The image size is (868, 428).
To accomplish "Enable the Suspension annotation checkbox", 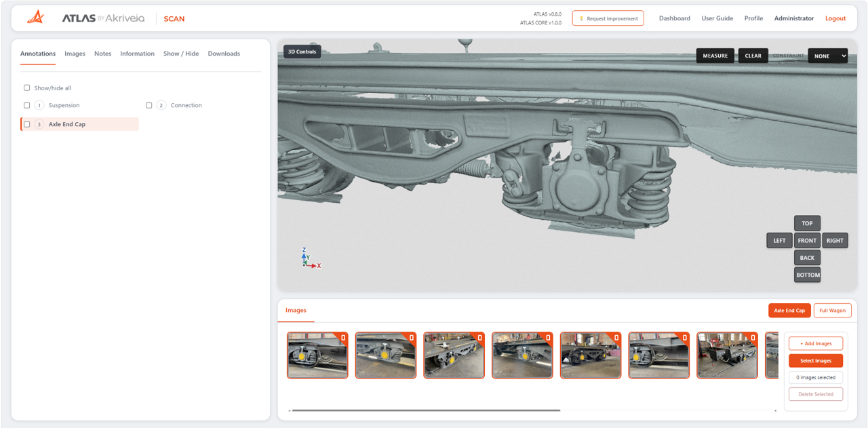I will pyautogui.click(x=27, y=105).
